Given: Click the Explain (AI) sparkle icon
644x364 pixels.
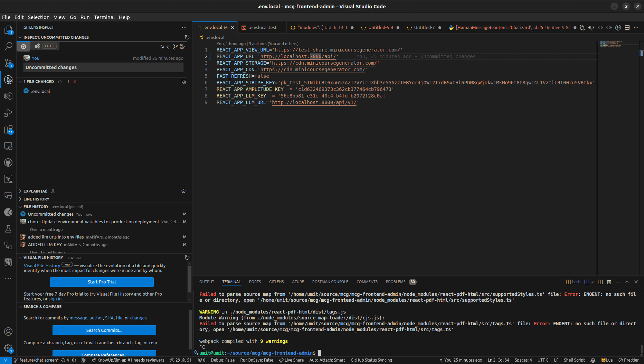Looking at the screenshot, I should [183, 191].
